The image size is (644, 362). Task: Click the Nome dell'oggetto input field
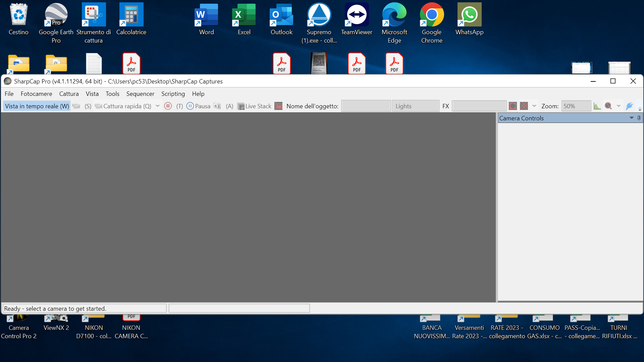pos(366,106)
